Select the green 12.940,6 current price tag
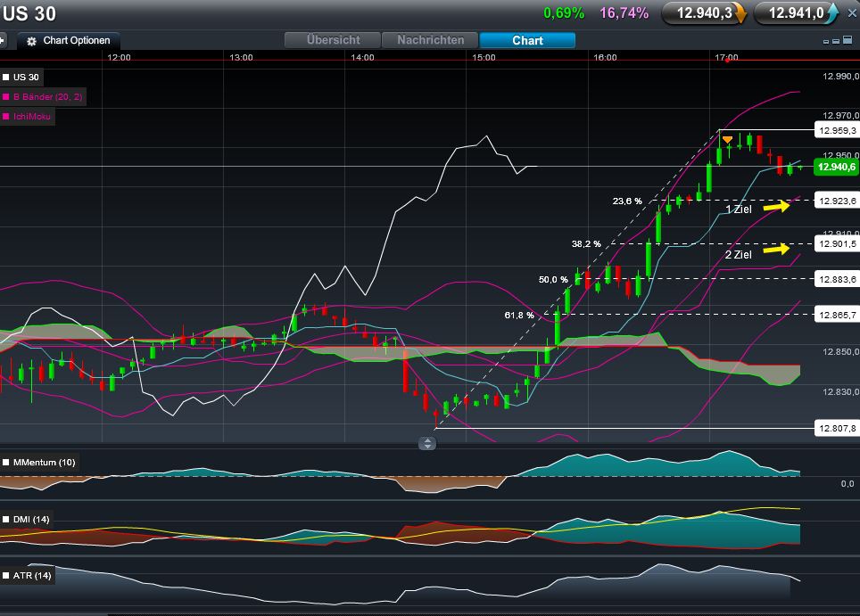 (x=837, y=168)
